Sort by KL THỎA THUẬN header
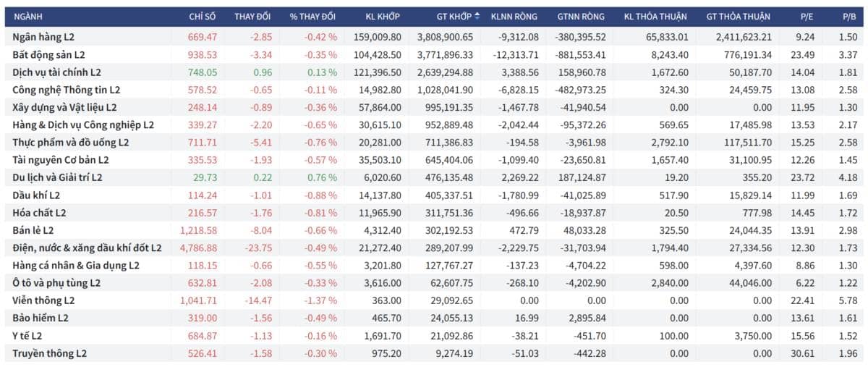868x367 pixels. click(x=655, y=16)
